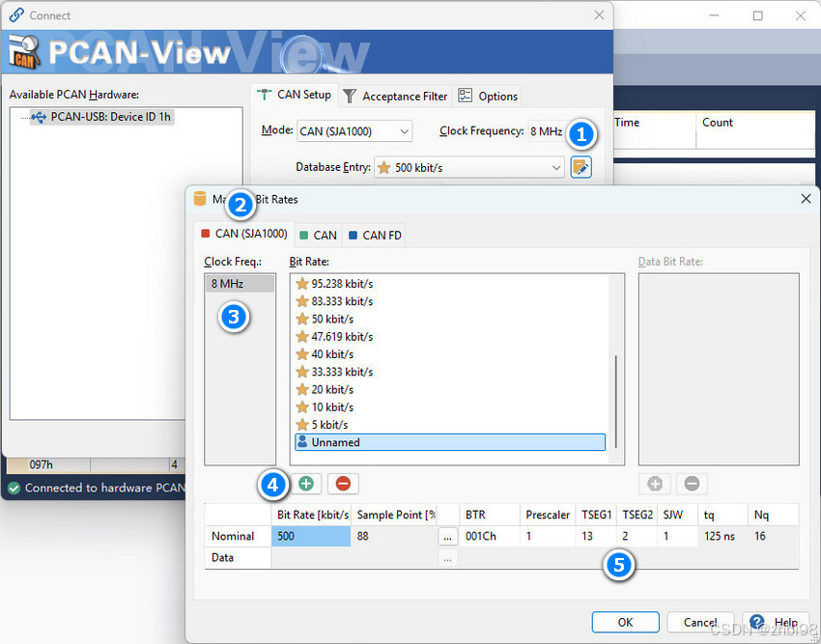Image resolution: width=821 pixels, height=644 pixels.
Task: Click the Cancel button
Action: click(700, 622)
